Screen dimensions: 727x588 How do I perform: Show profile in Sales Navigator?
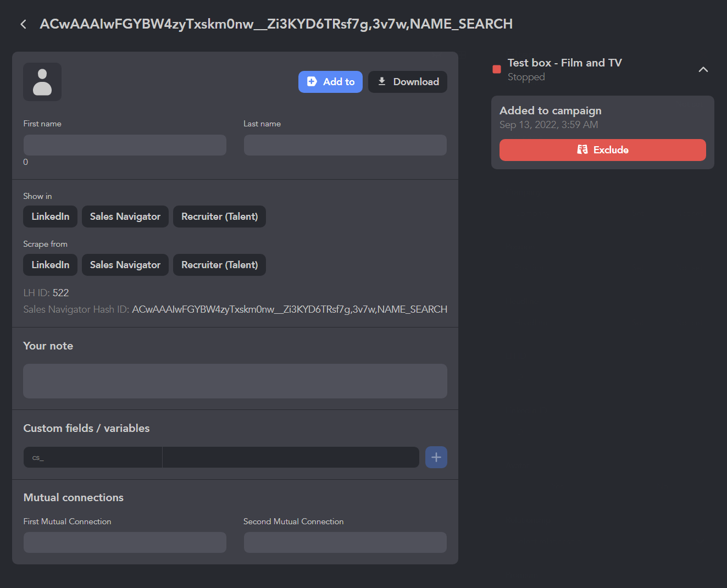(x=125, y=217)
